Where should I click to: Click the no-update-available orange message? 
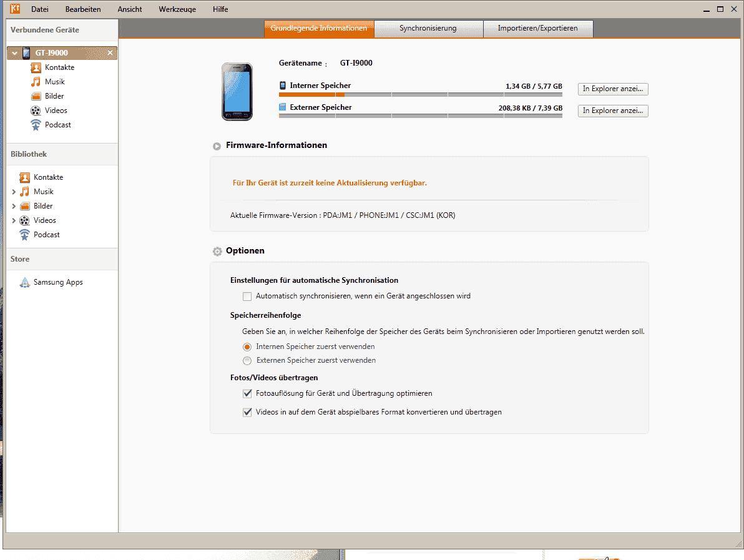pos(330,183)
